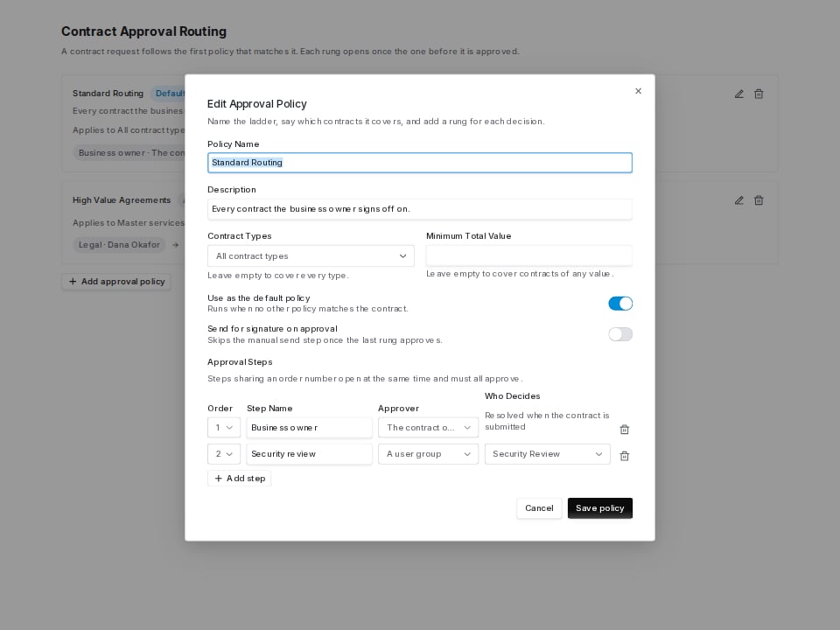840x630 pixels.
Task: Close the Edit Approval Policy dialog
Action: click(x=638, y=91)
